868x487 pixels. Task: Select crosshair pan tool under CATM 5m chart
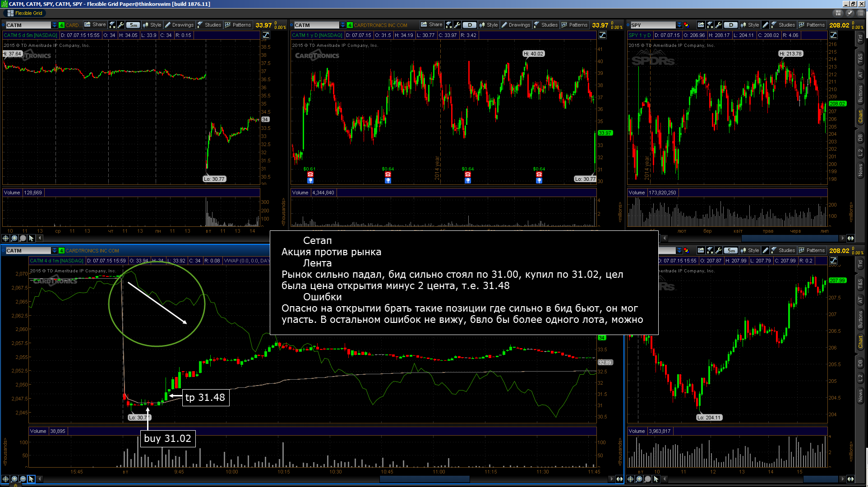(6, 238)
